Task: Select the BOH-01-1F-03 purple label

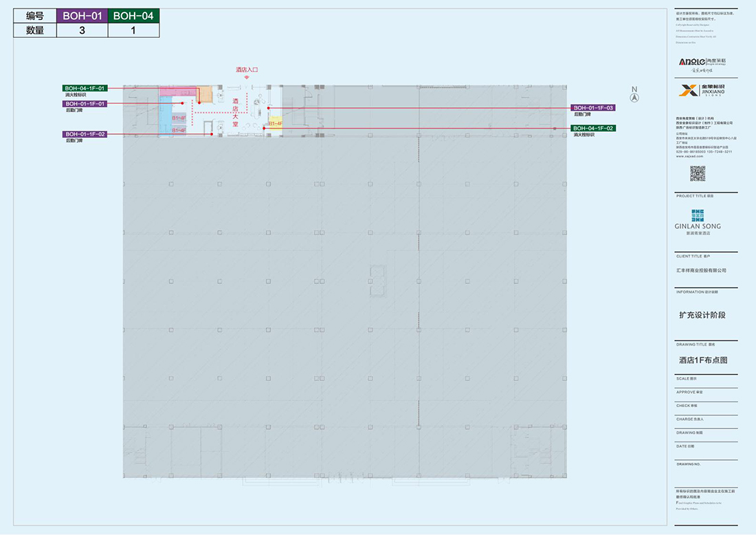Action: tap(593, 108)
